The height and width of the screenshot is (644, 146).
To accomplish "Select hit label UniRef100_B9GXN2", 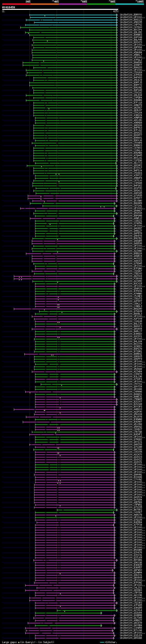I will click(x=131, y=87).
